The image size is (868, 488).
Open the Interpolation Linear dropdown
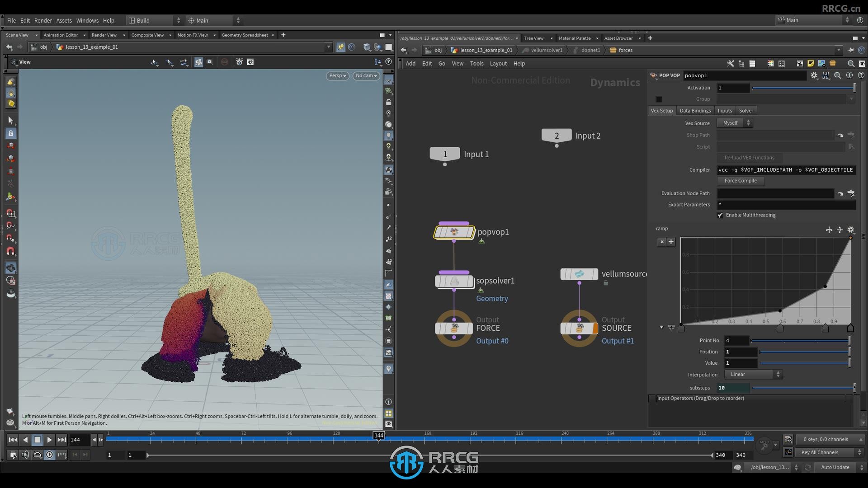[753, 374]
